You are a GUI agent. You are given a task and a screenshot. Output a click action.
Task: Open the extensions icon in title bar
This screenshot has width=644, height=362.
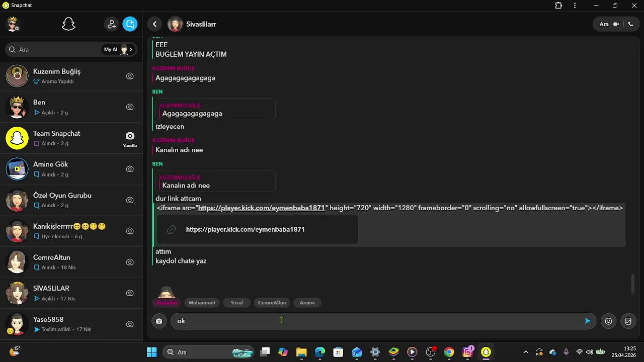click(558, 6)
